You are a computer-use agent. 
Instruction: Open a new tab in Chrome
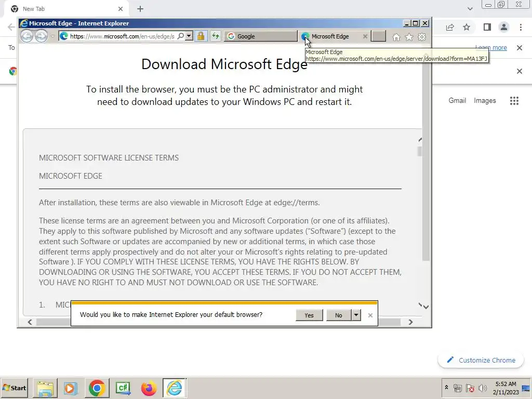pos(140,9)
